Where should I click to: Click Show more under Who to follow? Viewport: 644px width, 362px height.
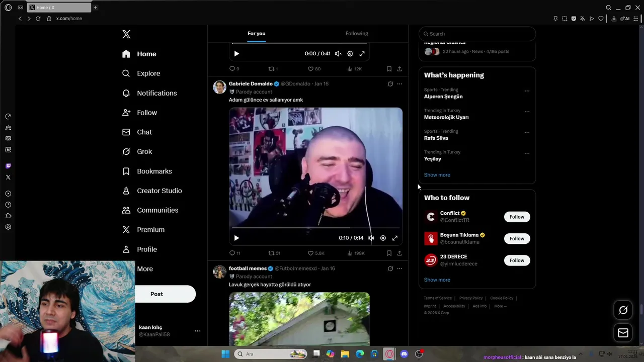[437, 280]
